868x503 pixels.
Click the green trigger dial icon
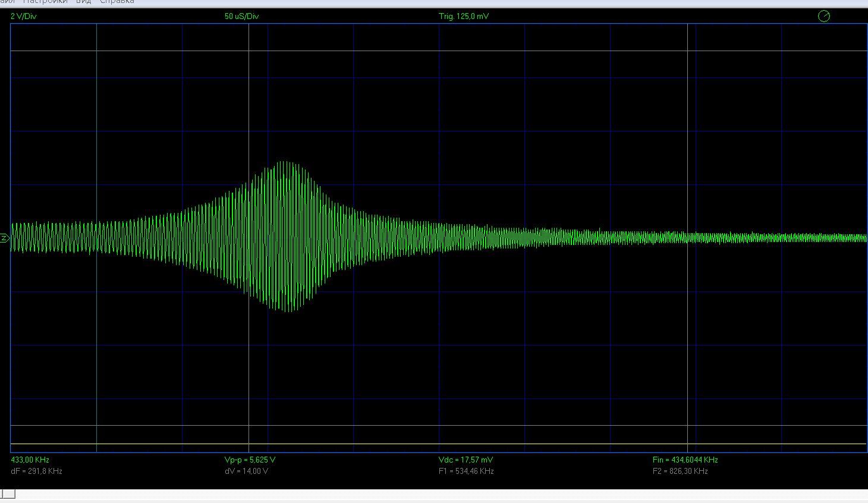coord(823,17)
